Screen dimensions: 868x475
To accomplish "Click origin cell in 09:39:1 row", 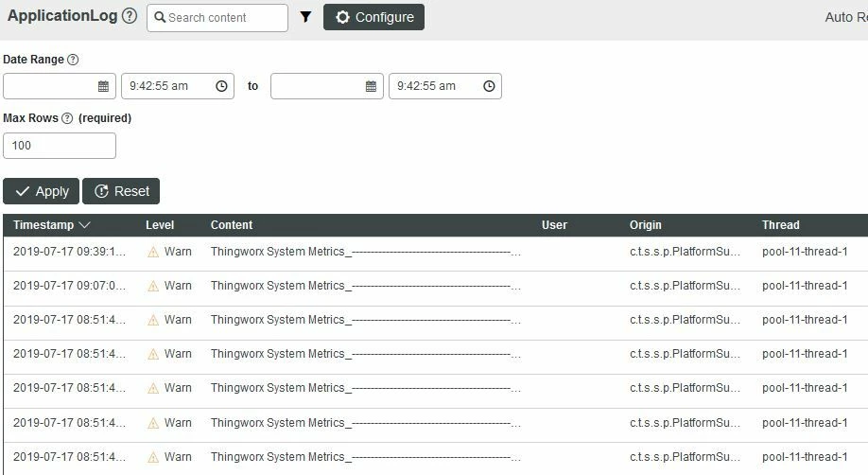I will pos(685,252).
